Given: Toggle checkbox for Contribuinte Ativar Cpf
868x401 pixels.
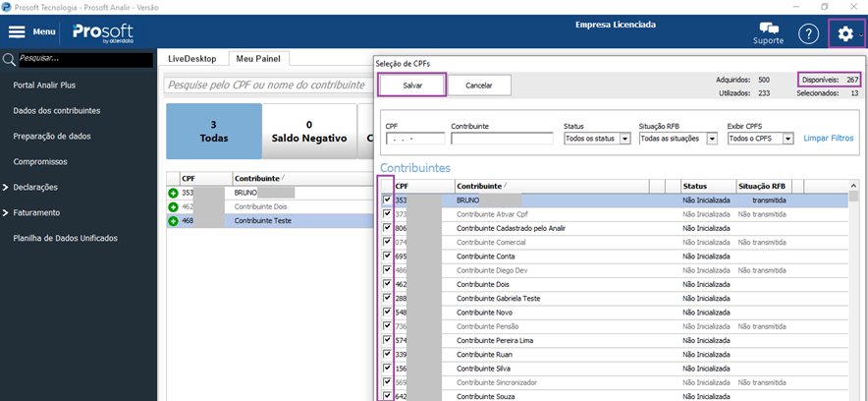Looking at the screenshot, I should coord(388,214).
